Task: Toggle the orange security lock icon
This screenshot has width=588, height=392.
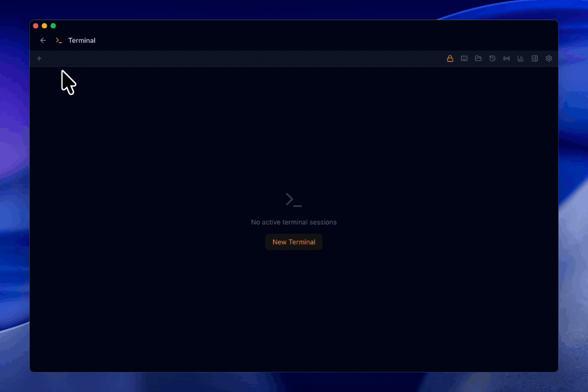Action: [x=450, y=58]
